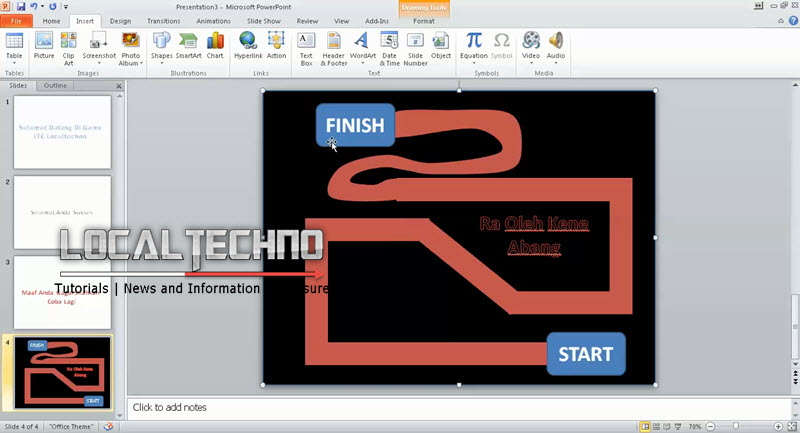The height and width of the screenshot is (433, 800).
Task: Click the 70% zoom level
Action: pos(694,426)
